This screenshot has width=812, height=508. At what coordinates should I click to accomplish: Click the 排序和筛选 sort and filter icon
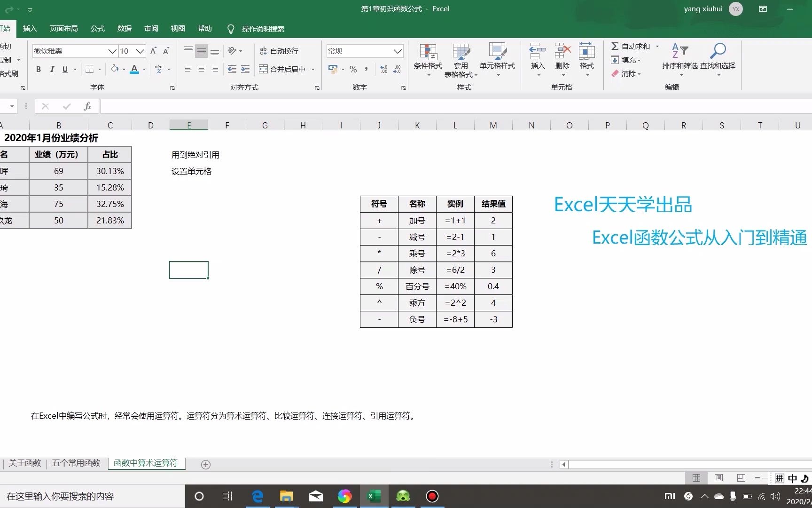click(679, 56)
